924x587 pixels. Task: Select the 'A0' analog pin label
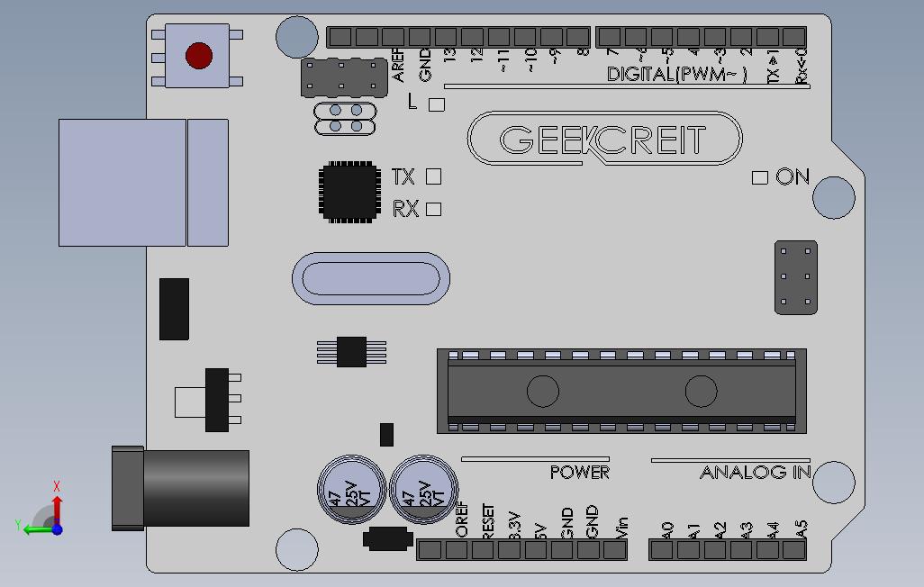coord(667,530)
